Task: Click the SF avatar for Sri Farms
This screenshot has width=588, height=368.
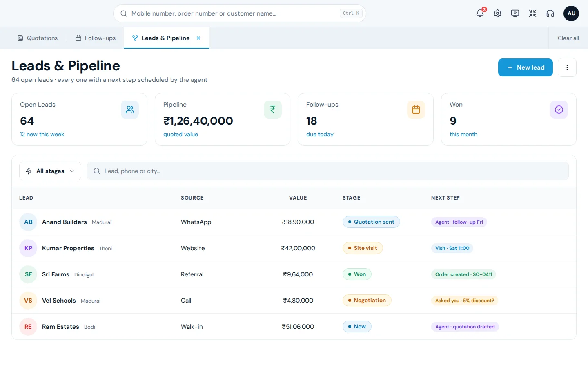Action: pos(28,274)
